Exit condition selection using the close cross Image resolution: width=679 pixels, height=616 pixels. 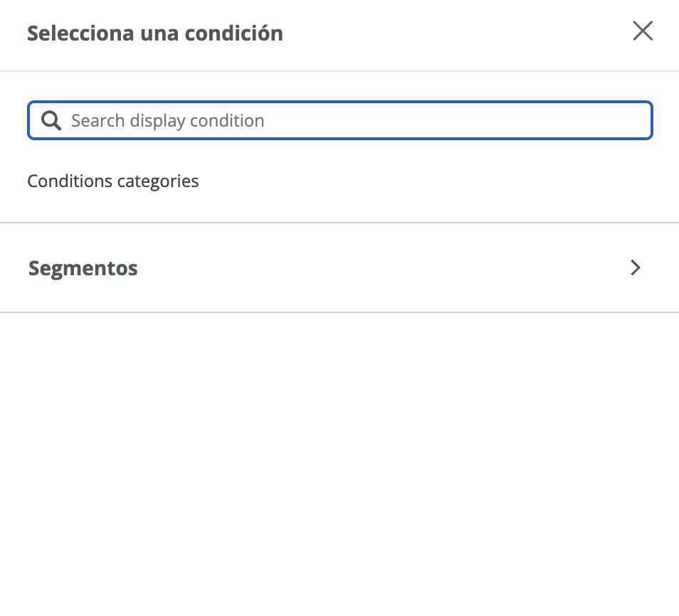click(643, 31)
